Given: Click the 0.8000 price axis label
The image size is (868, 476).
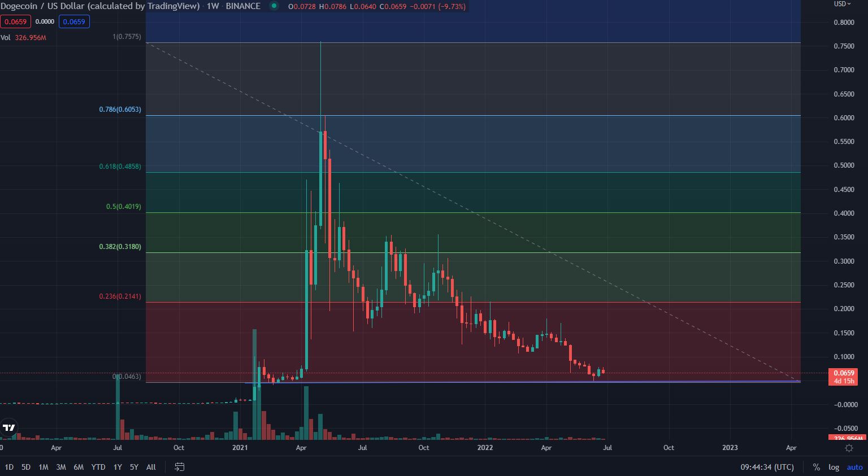Looking at the screenshot, I should [x=844, y=23].
